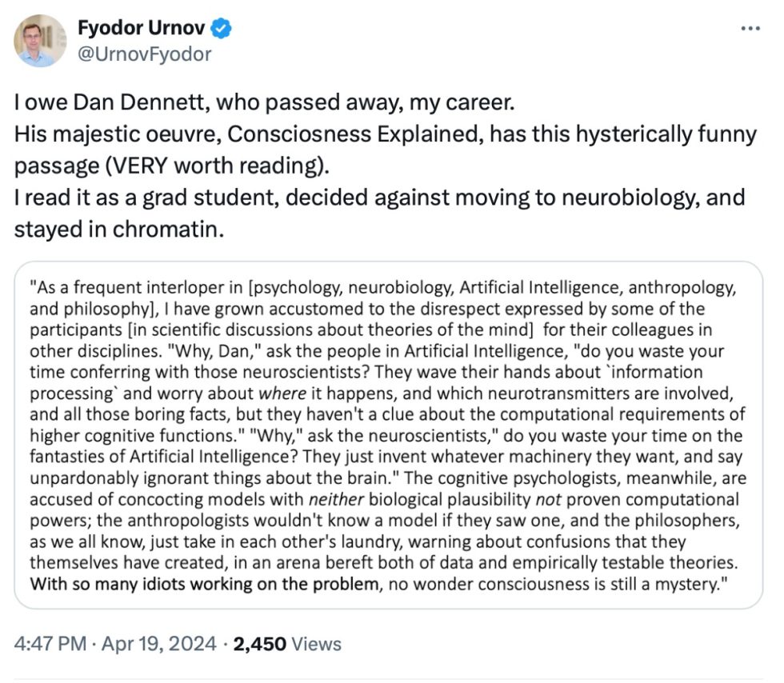
Task: Open the 2,450 view count
Action: click(x=259, y=643)
